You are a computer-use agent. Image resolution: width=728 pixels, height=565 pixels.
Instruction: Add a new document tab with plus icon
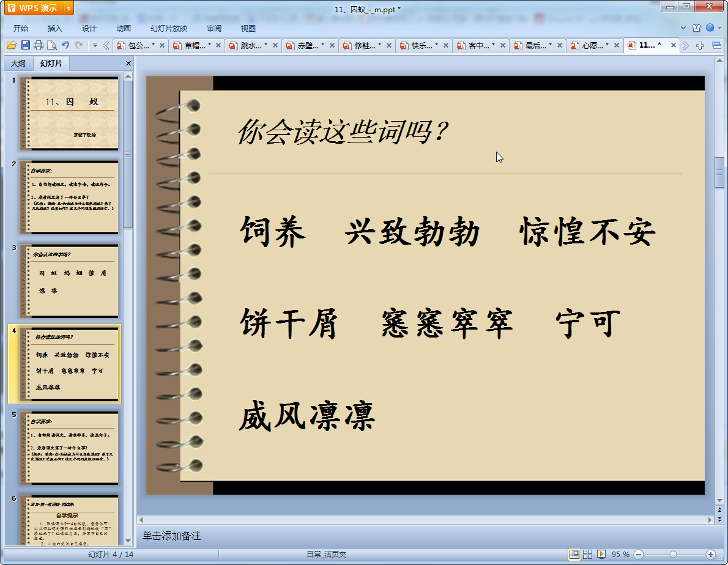[700, 45]
